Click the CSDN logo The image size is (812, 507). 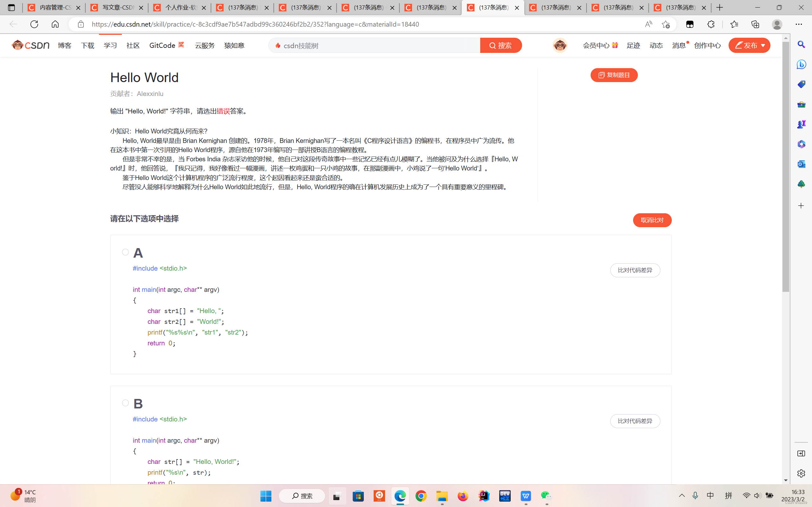tap(30, 45)
